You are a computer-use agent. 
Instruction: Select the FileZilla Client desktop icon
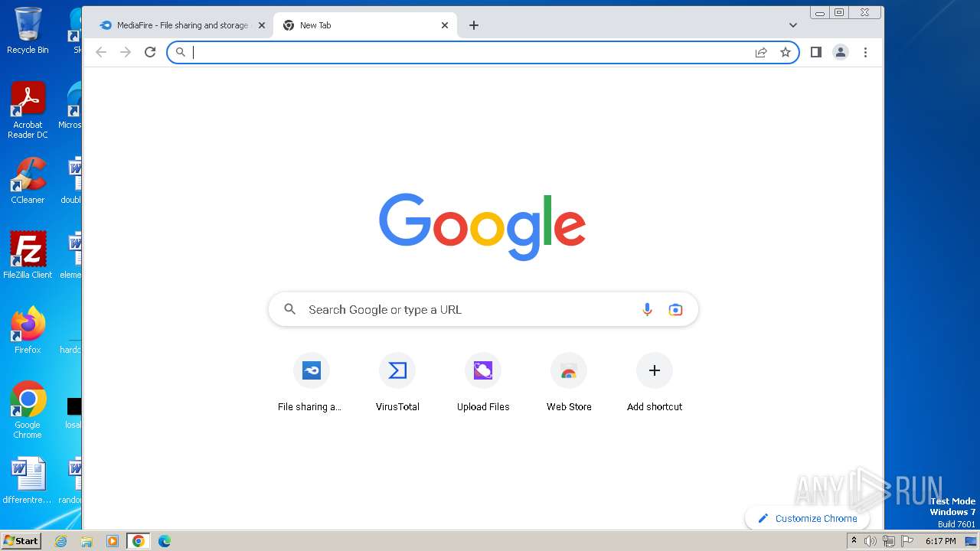(x=28, y=256)
